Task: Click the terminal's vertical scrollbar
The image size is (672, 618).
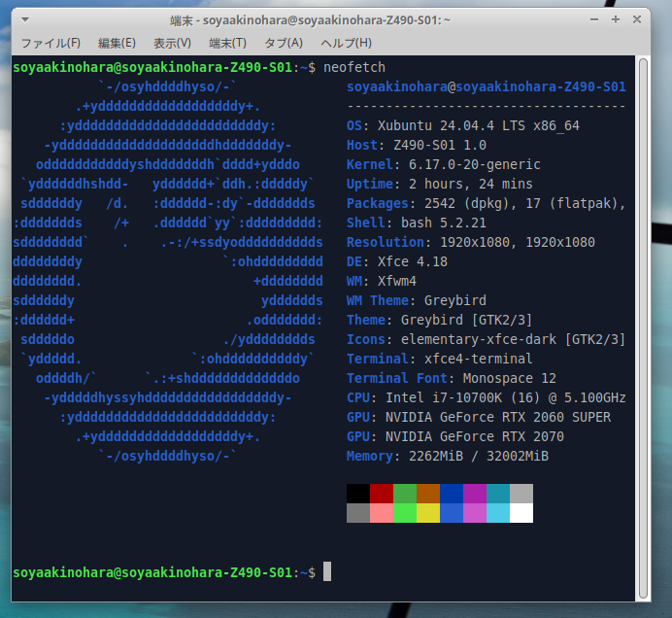Action: pos(644,321)
